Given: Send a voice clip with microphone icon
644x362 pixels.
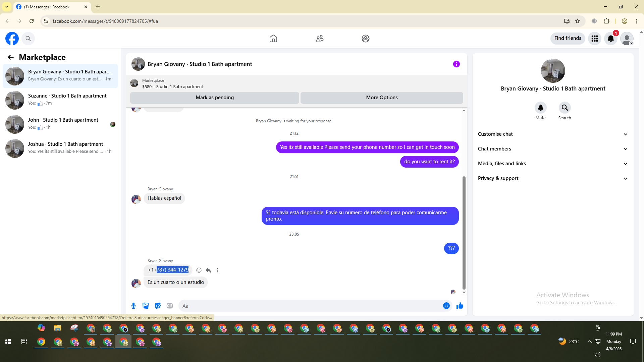Looking at the screenshot, I should pyautogui.click(x=133, y=306).
